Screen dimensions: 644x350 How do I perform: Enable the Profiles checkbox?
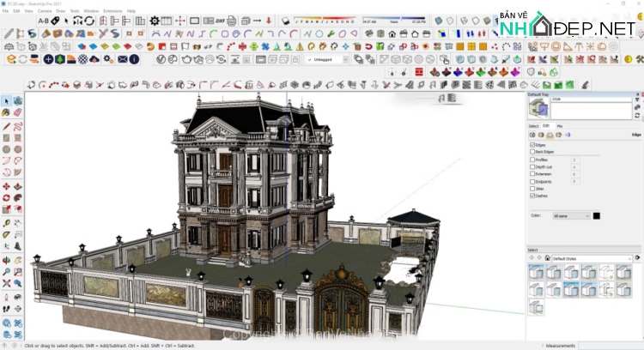[532, 159]
